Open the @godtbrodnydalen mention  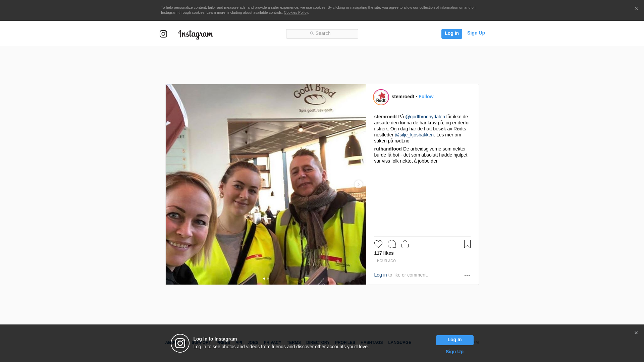click(x=425, y=117)
